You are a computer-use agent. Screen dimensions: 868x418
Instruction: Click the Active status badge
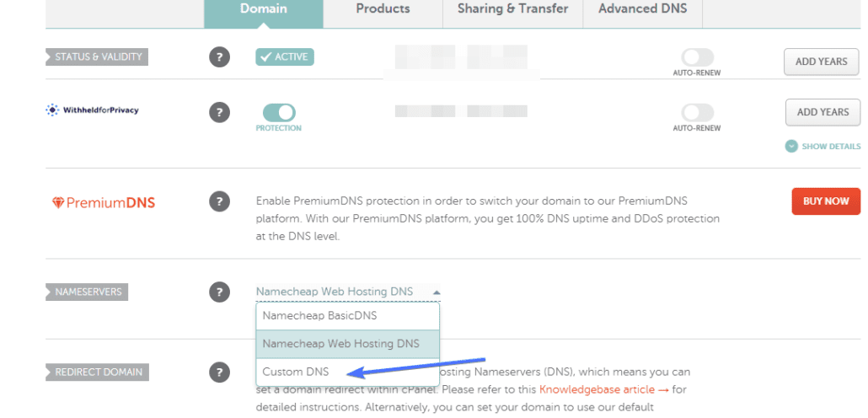[x=285, y=57]
